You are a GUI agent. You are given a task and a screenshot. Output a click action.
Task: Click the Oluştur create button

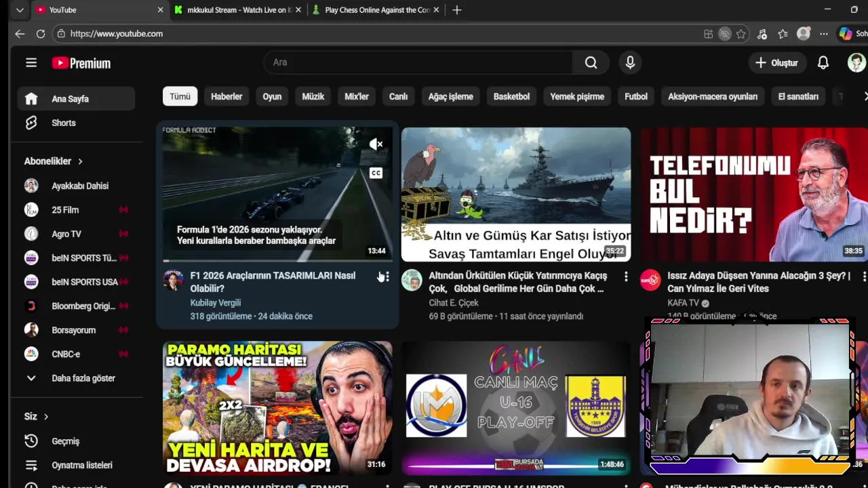point(777,62)
